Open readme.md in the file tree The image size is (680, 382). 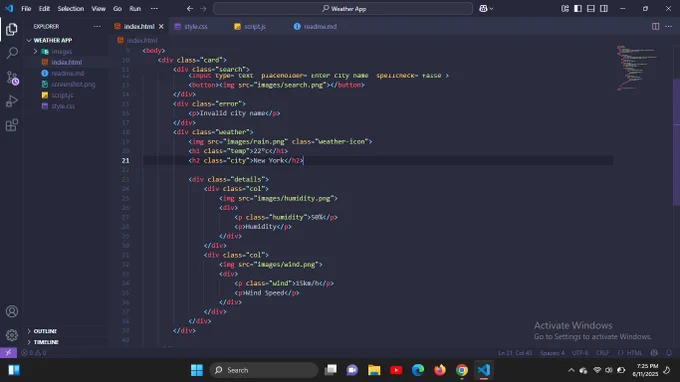(68, 73)
